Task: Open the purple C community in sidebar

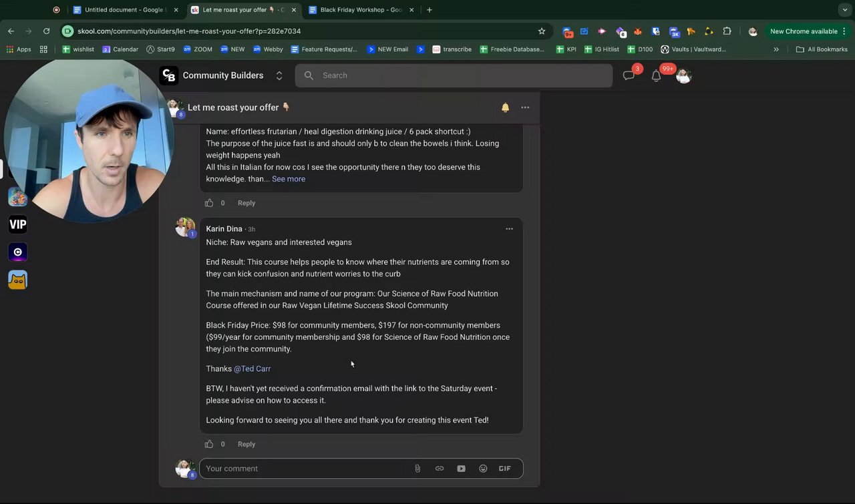Action: coord(18,252)
